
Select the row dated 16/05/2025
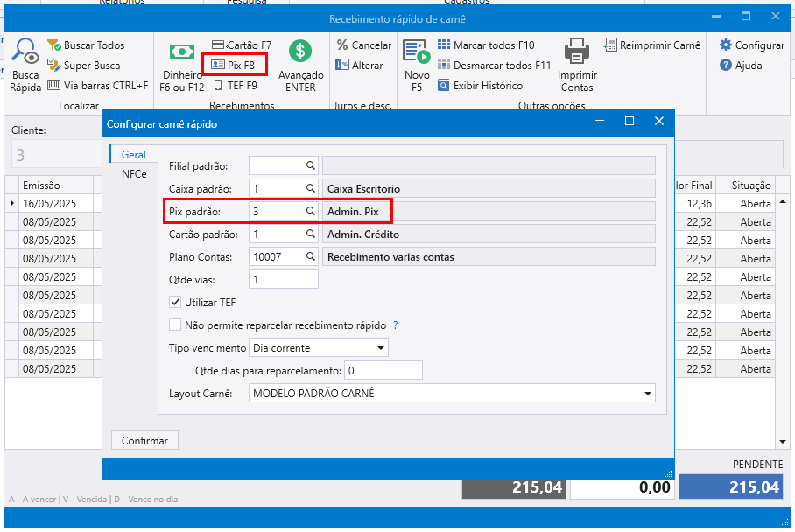(56, 204)
